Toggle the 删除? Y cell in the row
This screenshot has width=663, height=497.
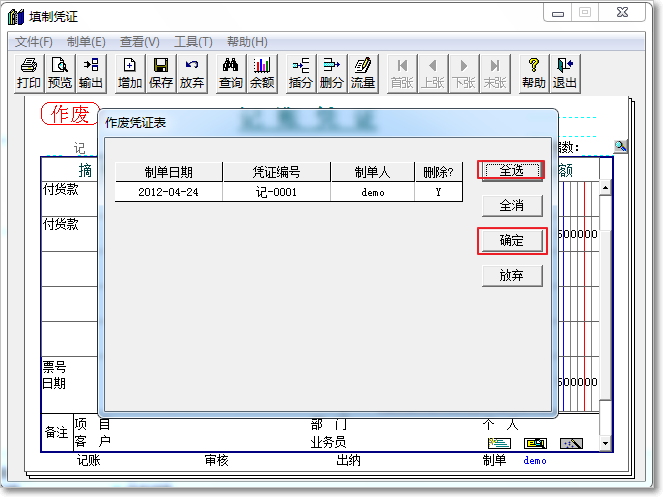438,192
